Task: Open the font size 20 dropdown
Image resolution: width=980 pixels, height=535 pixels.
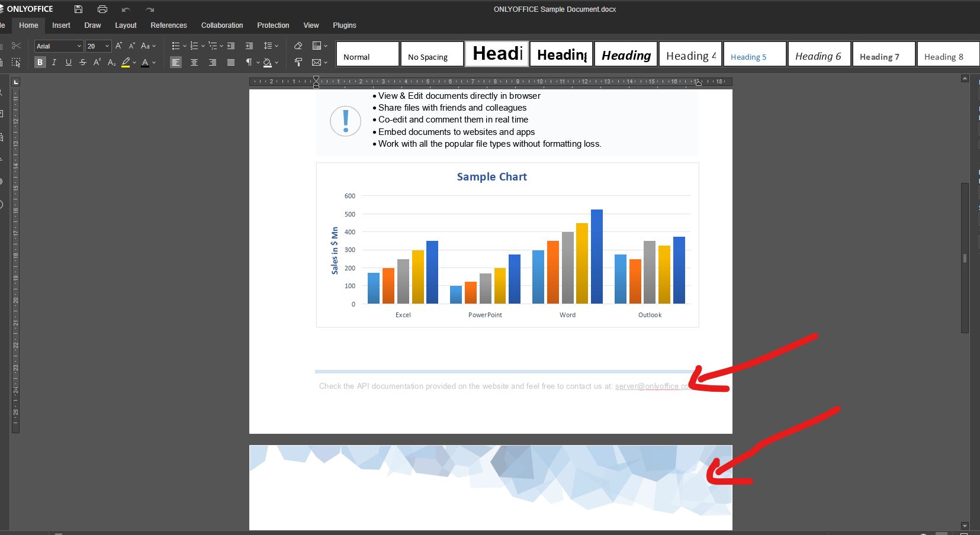Action: coord(107,46)
